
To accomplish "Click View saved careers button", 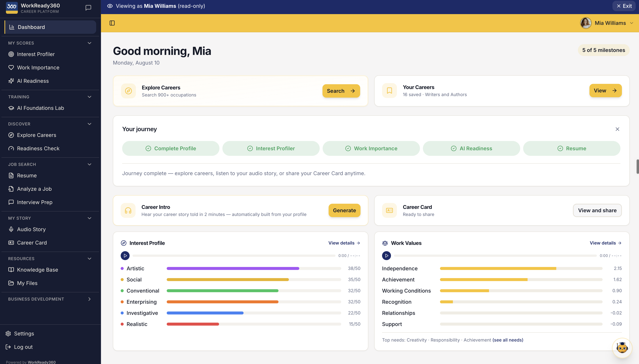I will point(605,91).
